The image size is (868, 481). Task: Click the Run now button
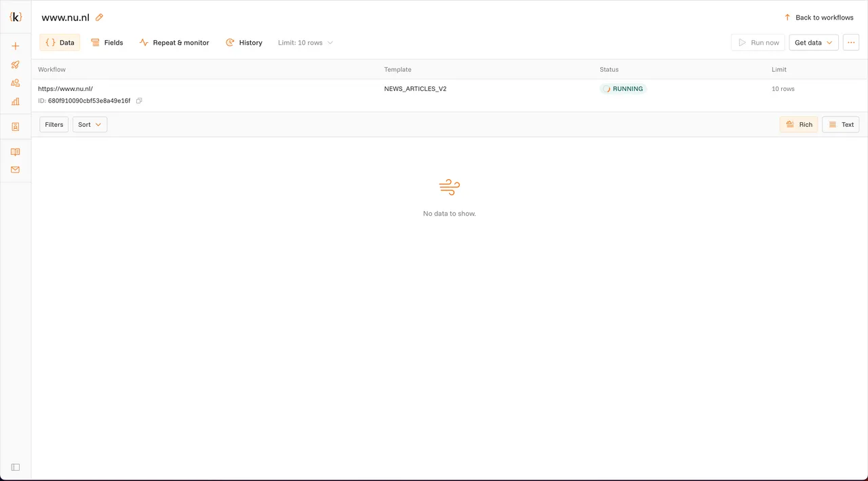[x=758, y=43]
